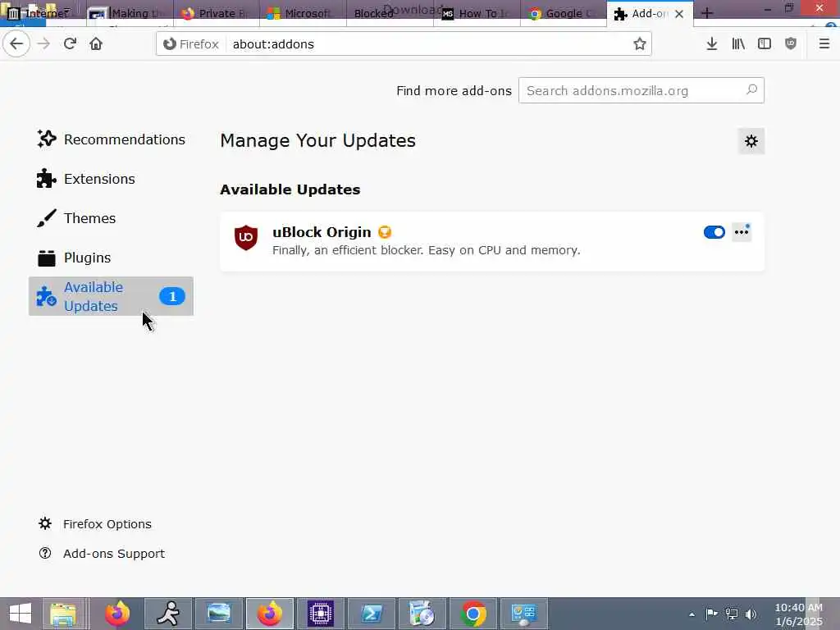
Task: Click the search magnifier in add-ons search
Action: [751, 90]
